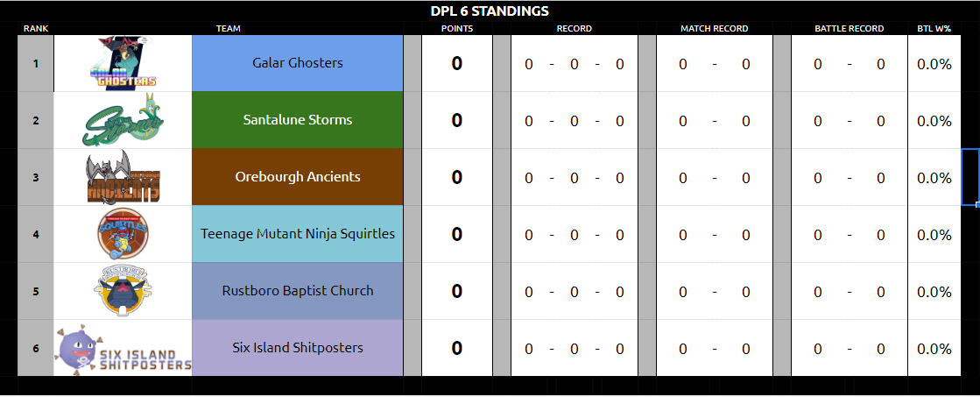980x397 pixels.
Task: Click rank 6 number cell
Action: pyautogui.click(x=36, y=348)
